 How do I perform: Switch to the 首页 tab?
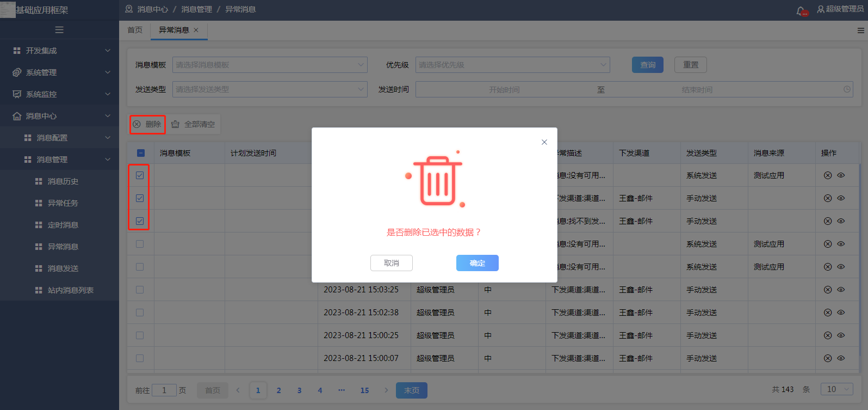point(135,30)
